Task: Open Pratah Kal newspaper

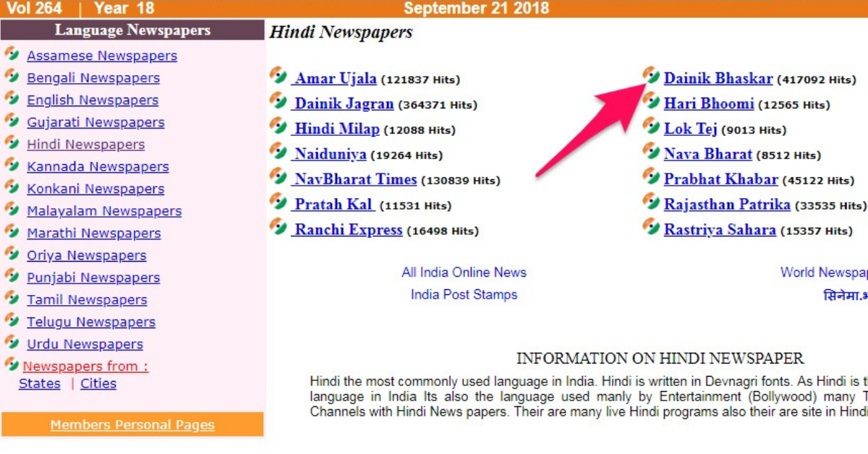Action: click(x=334, y=205)
